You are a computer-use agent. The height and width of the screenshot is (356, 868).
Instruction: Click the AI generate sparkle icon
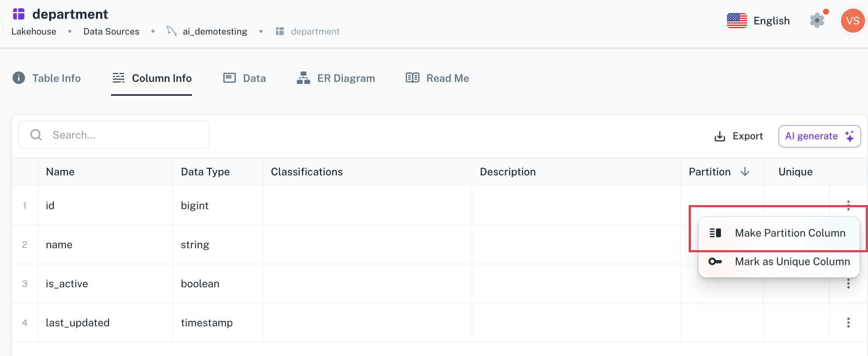pos(850,136)
